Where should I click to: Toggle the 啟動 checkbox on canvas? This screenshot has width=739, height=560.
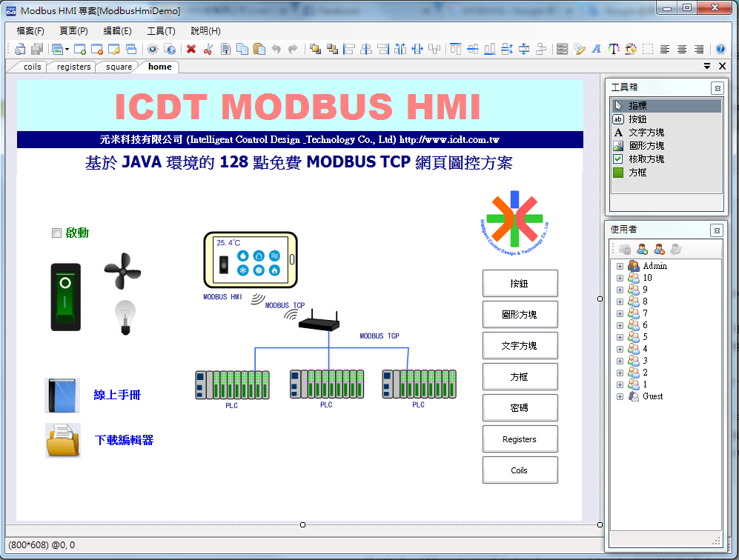[56, 233]
